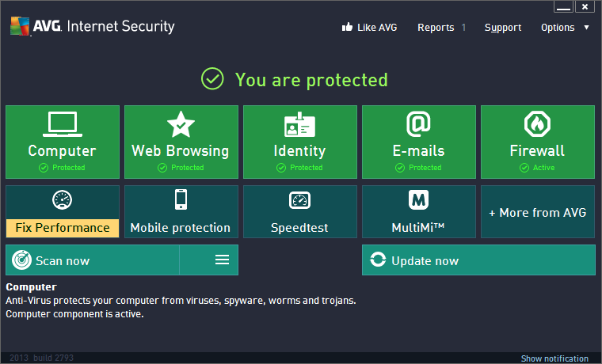The width and height of the screenshot is (602, 364).
Task: Click the Firewall flame icon
Action: 537,124
